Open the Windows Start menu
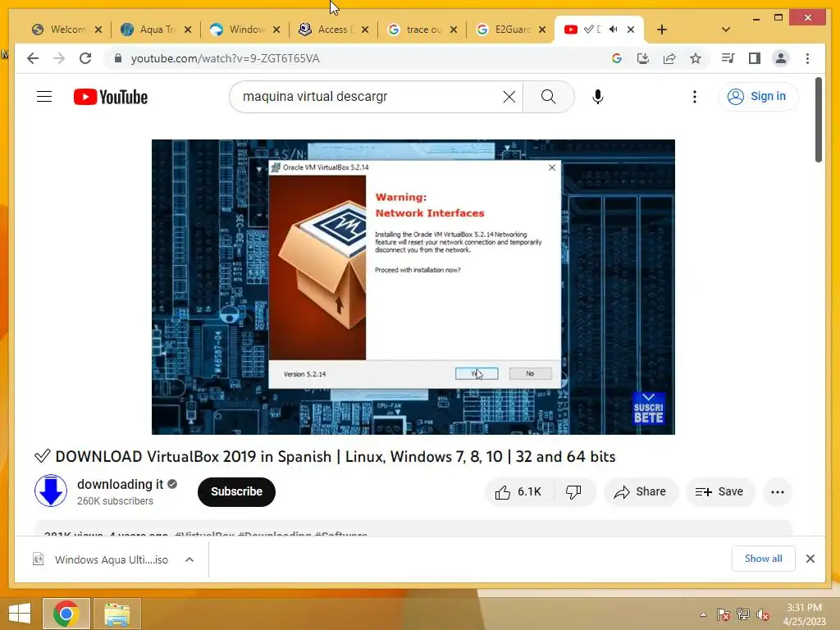This screenshot has width=840, height=630. point(20,614)
